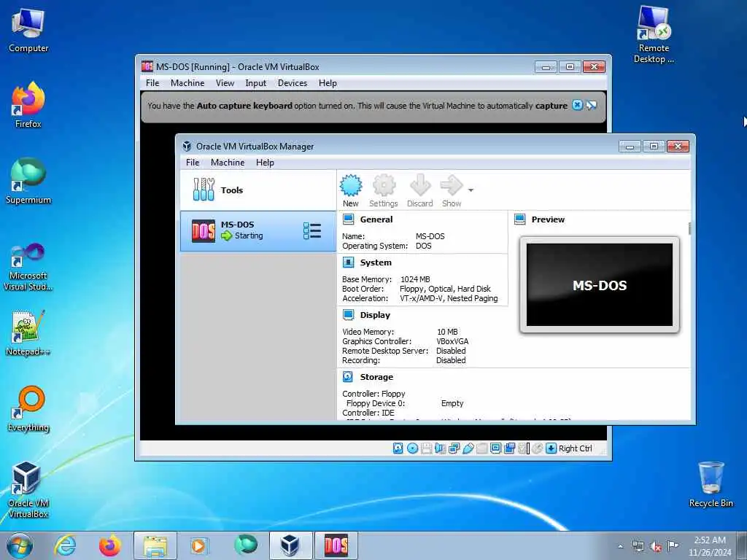Click the MS-DOS preview thumbnail
747x560 pixels.
(600, 285)
